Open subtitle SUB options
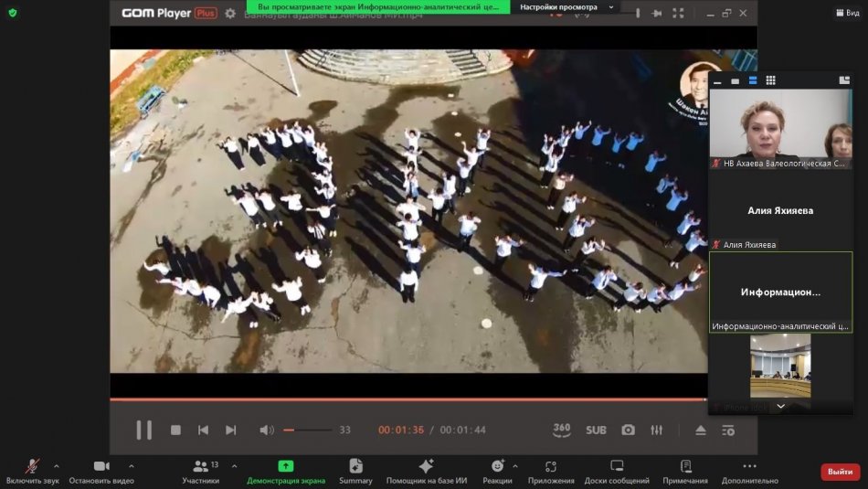Image resolution: width=868 pixels, height=489 pixels. coord(596,430)
